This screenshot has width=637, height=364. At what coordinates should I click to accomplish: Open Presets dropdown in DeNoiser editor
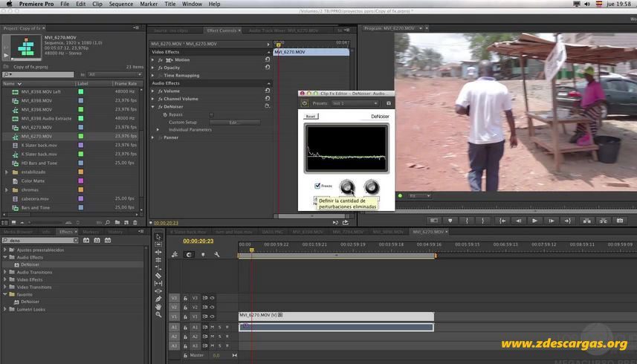(x=355, y=103)
